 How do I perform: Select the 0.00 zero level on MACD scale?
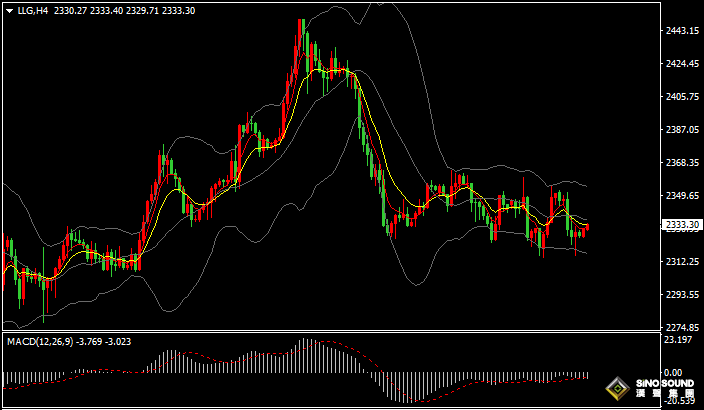point(674,374)
